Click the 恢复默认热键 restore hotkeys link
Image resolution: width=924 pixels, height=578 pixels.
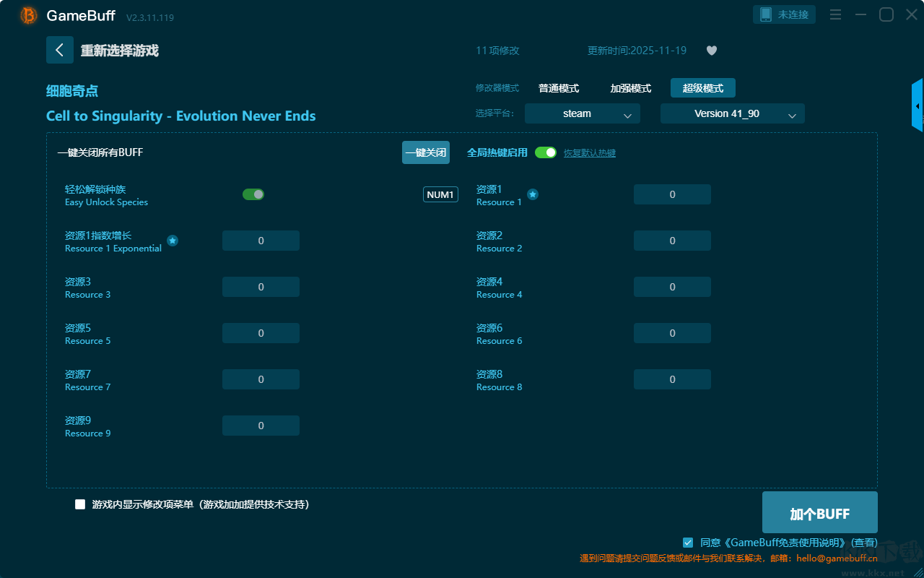point(589,153)
